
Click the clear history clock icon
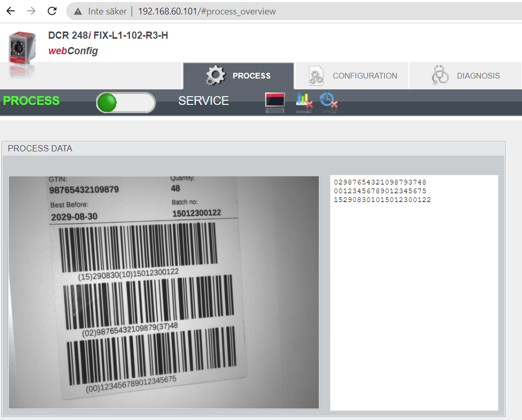(329, 100)
